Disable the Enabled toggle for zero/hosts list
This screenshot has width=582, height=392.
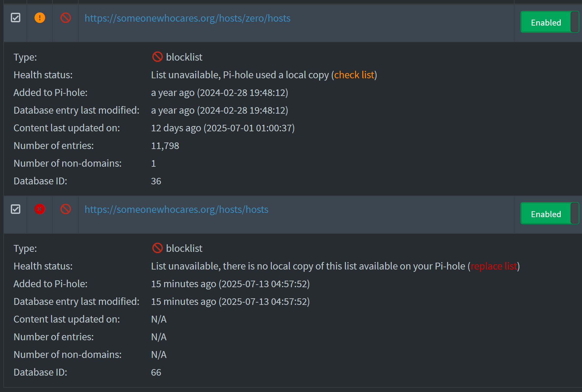[x=550, y=22]
